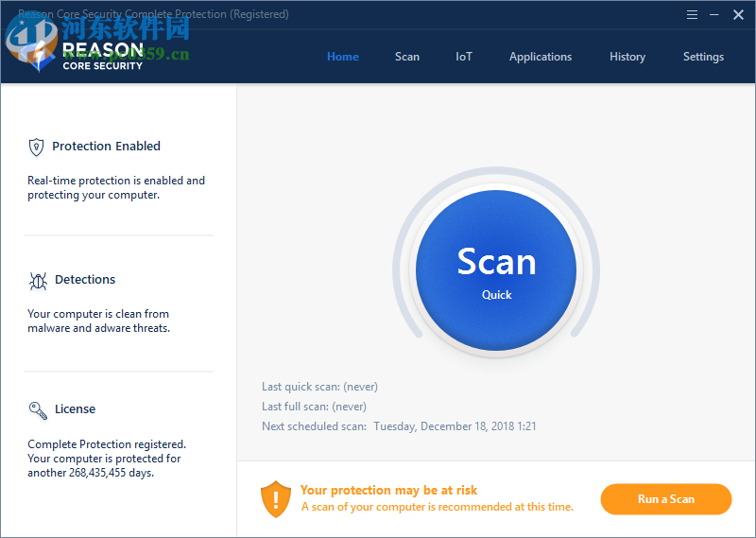Click the orange Run a Scan button
Screen dimensions: 756x538
666,499
